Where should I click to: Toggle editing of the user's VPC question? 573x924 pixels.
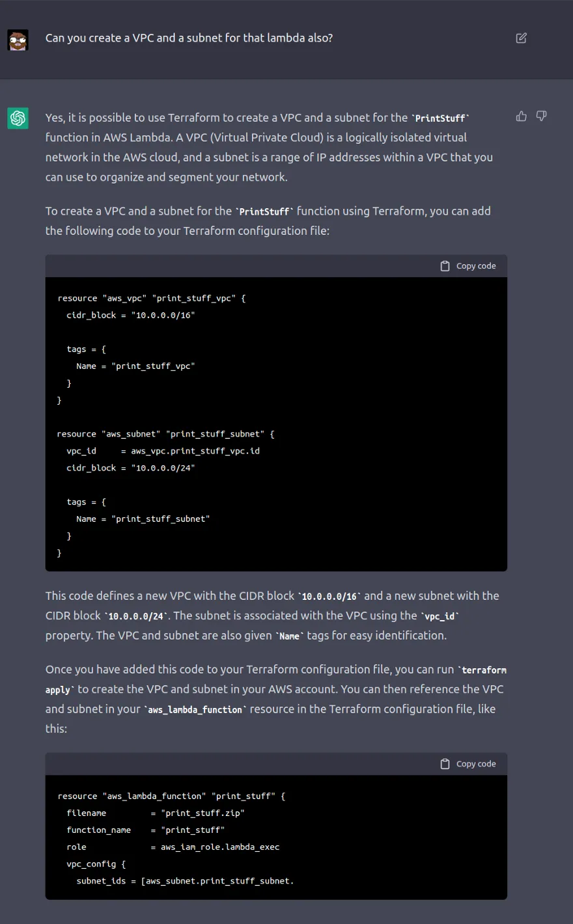(521, 38)
